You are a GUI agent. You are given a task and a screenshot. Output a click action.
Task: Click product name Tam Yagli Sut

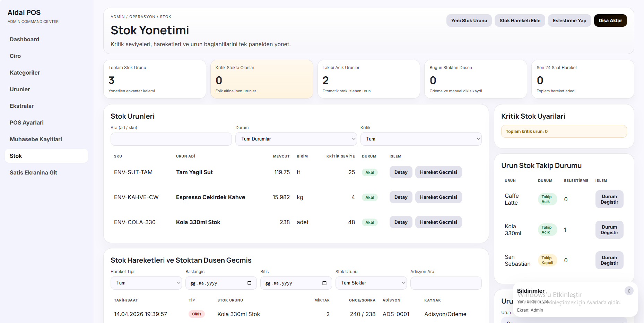[194, 172]
